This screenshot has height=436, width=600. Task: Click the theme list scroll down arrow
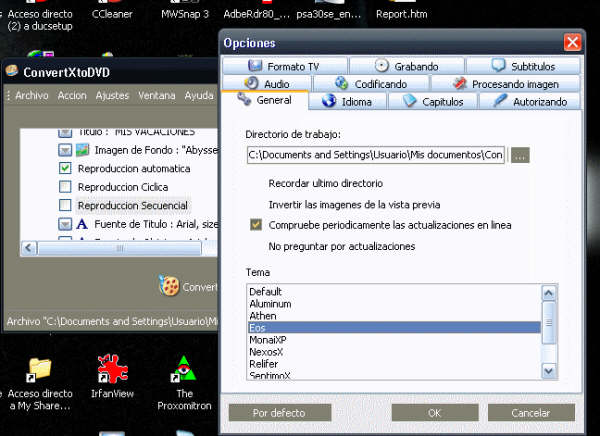549,371
